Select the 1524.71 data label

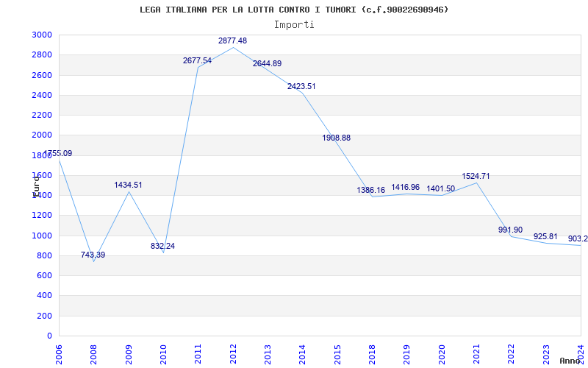point(476,176)
